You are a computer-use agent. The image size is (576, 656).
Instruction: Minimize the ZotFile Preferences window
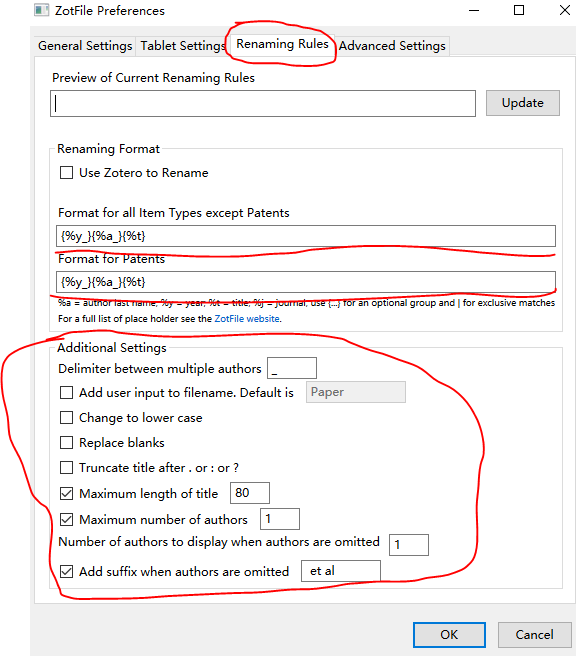click(474, 10)
